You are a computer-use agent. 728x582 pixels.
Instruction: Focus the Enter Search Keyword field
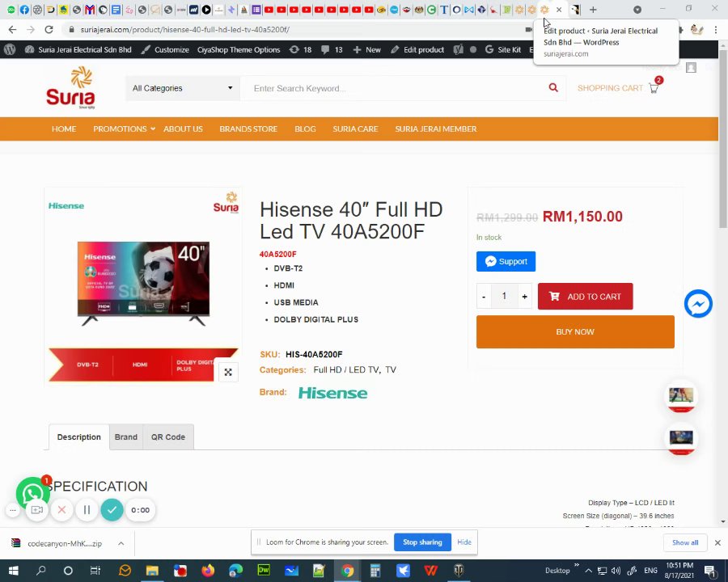(392, 88)
